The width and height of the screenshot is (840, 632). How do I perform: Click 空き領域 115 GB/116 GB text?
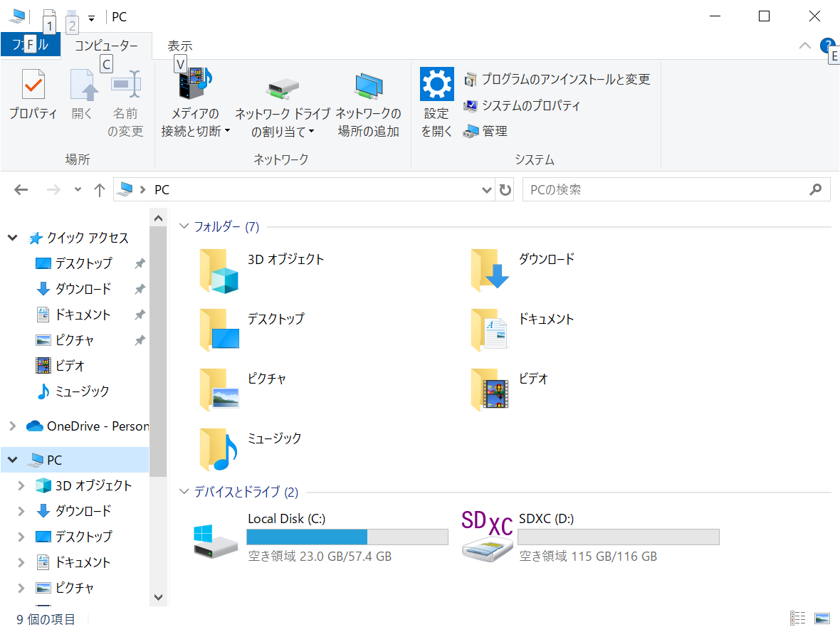[x=588, y=557]
